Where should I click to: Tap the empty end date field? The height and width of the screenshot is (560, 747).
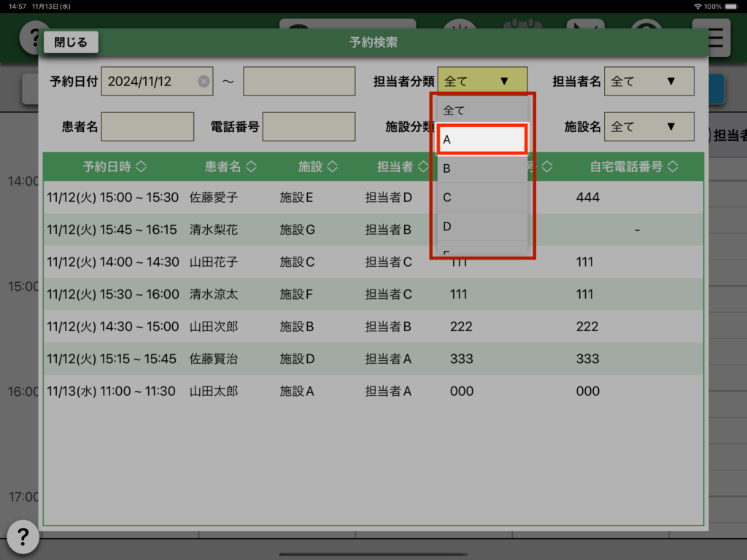[298, 81]
